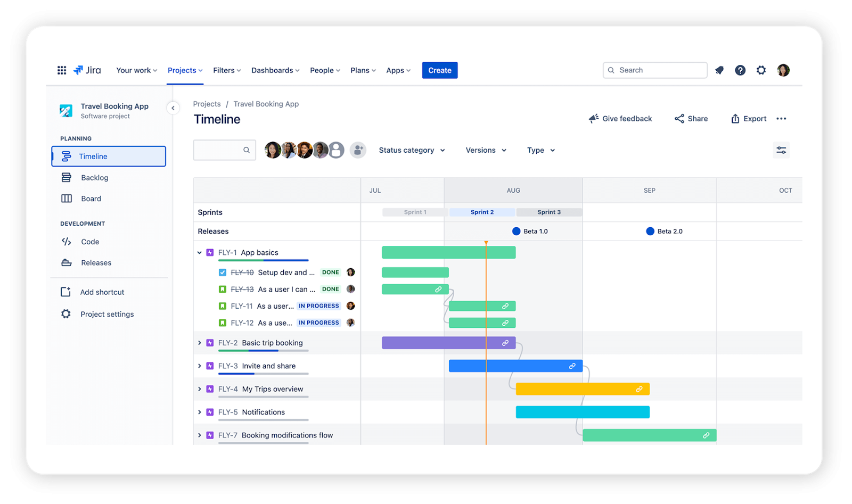
Task: Open the Versions dropdown
Action: (485, 150)
